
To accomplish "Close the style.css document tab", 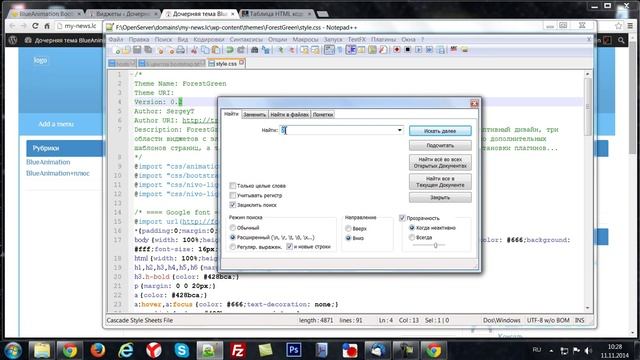I will point(242,62).
